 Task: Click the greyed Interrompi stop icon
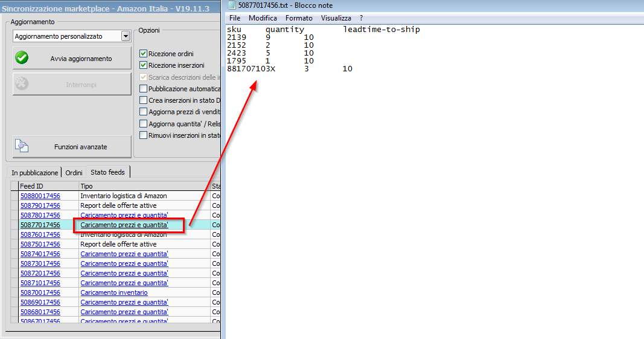click(22, 84)
